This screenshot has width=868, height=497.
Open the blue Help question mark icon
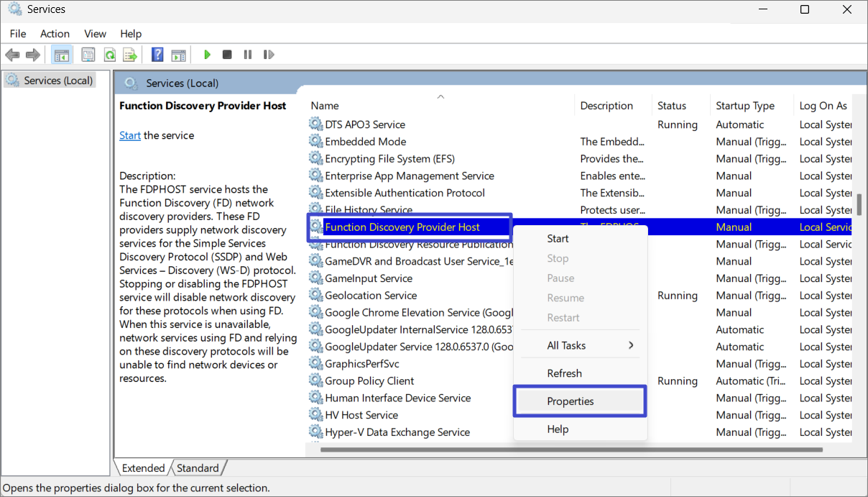click(x=157, y=55)
